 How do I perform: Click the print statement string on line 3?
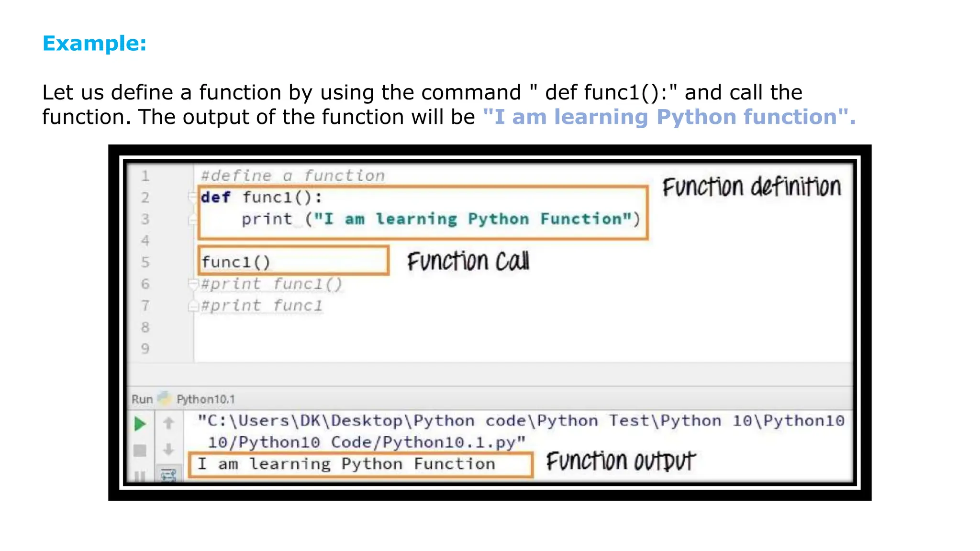coord(473,219)
